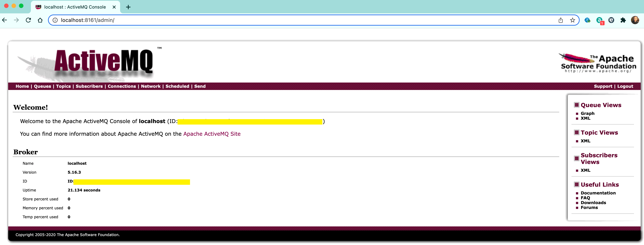Open a new browser tab
Screen dimensions: 644x245
pos(128,7)
